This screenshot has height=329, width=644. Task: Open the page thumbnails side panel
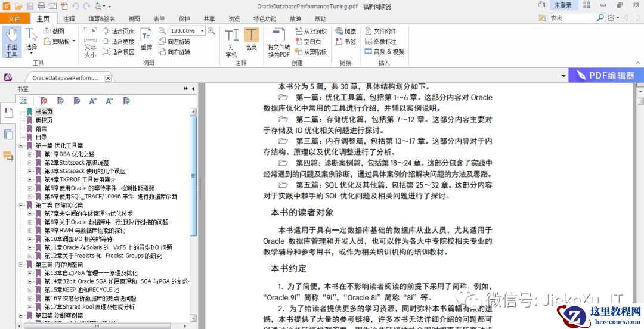coord(8,134)
